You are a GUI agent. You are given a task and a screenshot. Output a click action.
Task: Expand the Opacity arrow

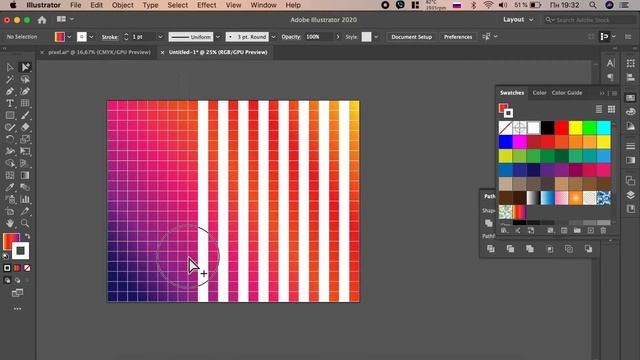point(338,37)
